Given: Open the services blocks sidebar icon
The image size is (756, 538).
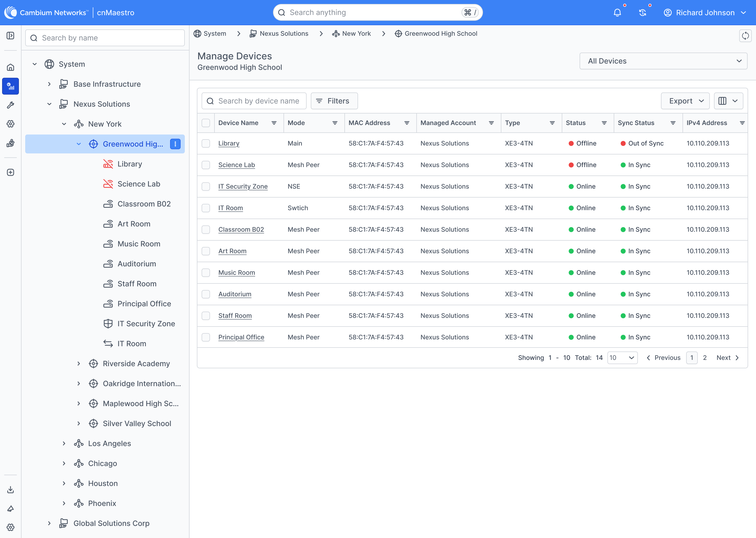Looking at the screenshot, I should [x=10, y=143].
